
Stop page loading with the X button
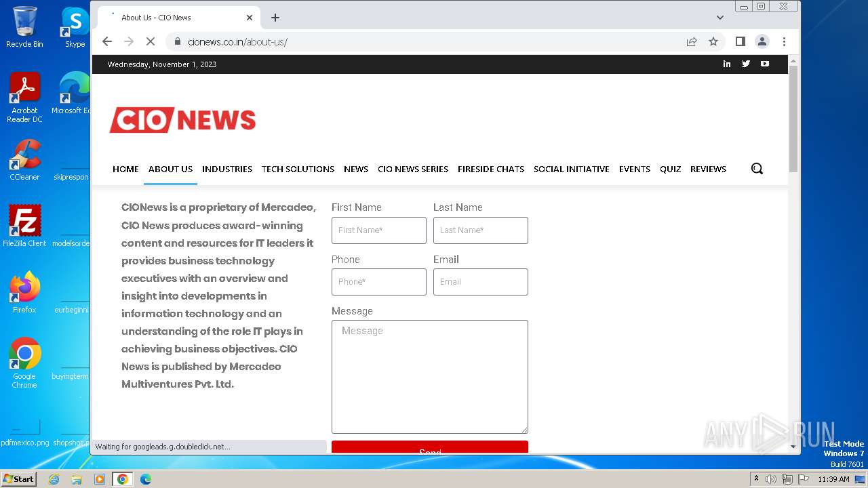151,41
